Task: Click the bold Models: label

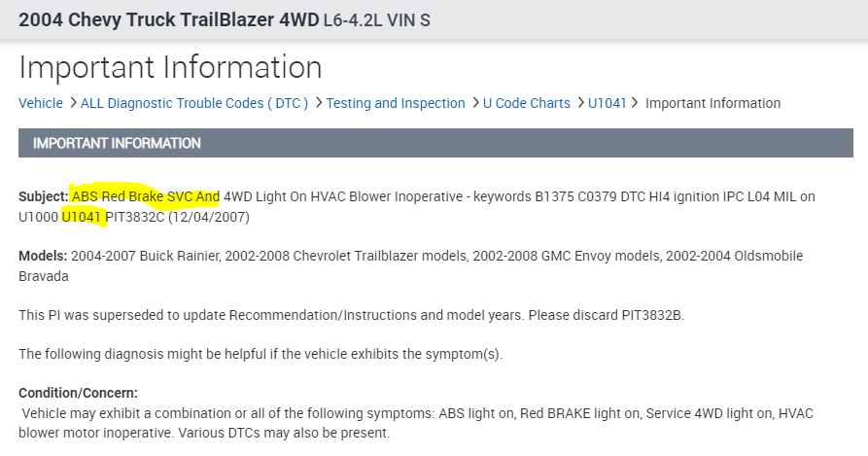Action: coord(42,256)
